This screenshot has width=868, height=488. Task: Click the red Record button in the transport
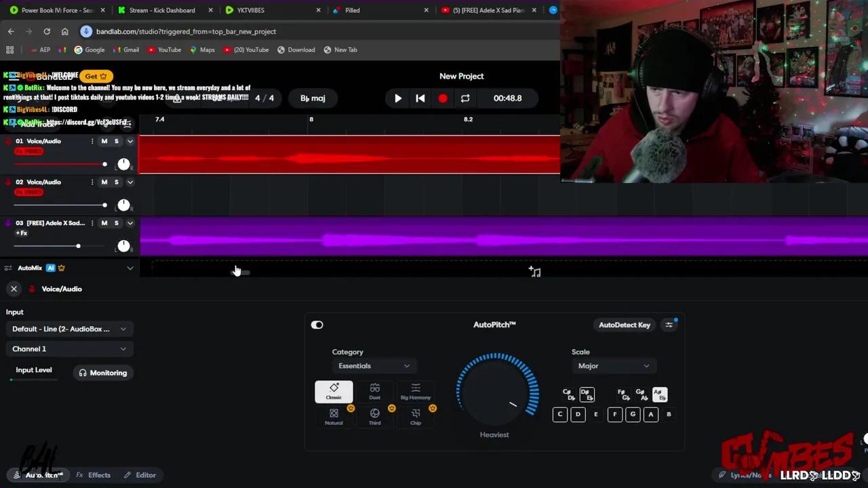click(x=442, y=98)
